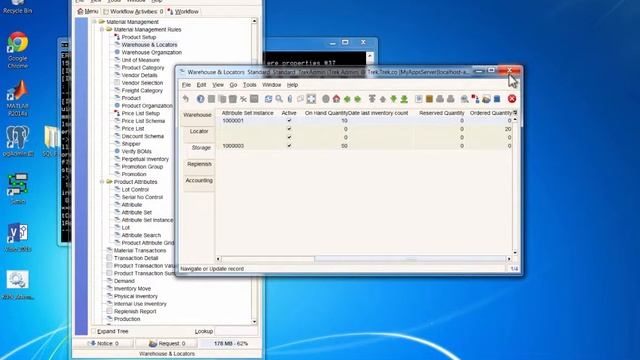
Task: Go to Previous record icon
Action: 383,99
